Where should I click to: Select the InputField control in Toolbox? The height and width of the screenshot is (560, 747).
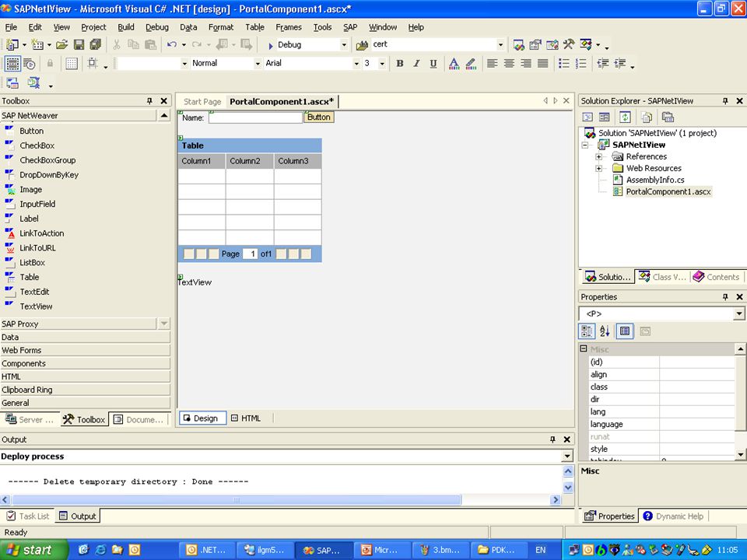(37, 204)
